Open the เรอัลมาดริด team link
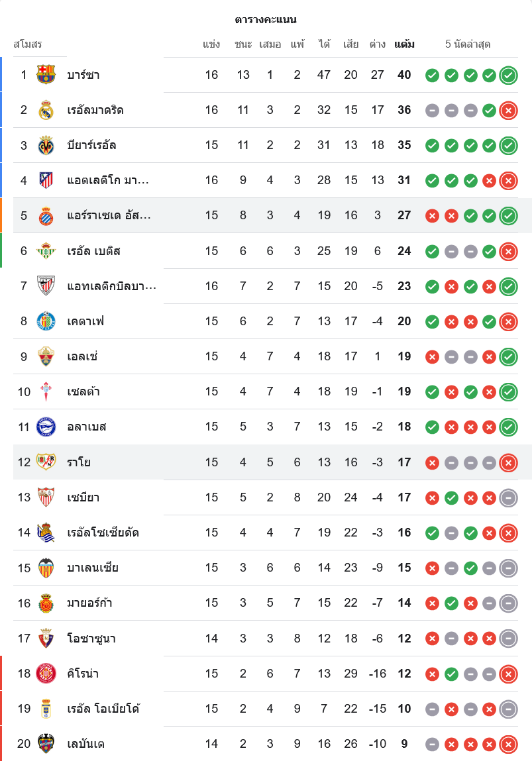This screenshot has width=532, height=771. coord(95,110)
